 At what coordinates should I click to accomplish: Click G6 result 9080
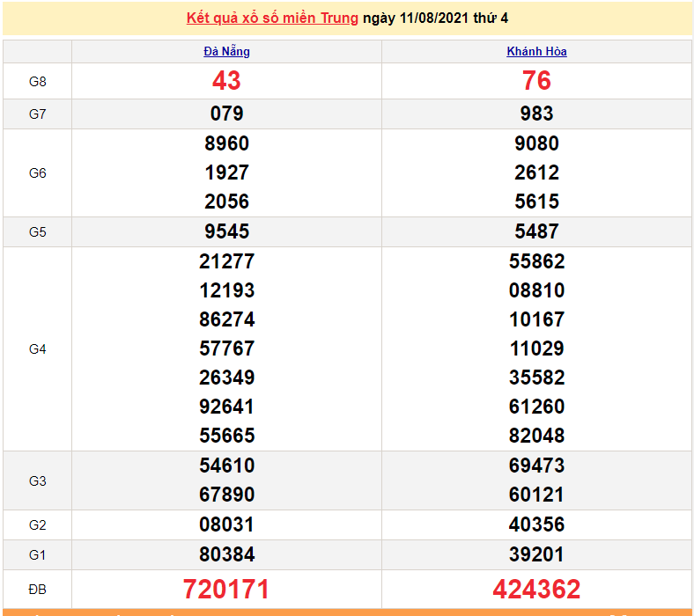(536, 143)
